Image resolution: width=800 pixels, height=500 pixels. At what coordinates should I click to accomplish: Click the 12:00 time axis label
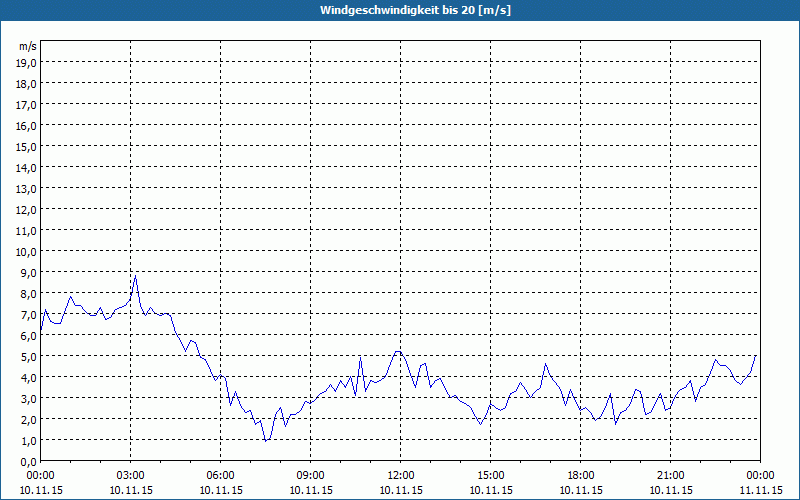point(401,476)
